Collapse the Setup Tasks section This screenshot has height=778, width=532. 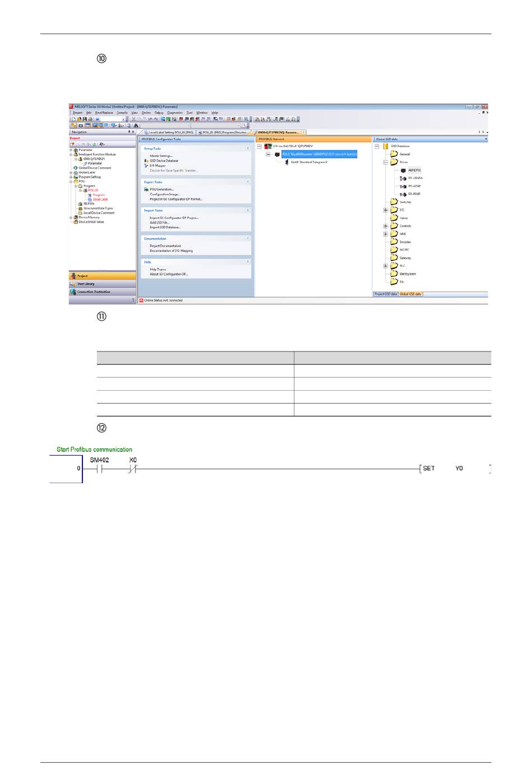[248, 149]
